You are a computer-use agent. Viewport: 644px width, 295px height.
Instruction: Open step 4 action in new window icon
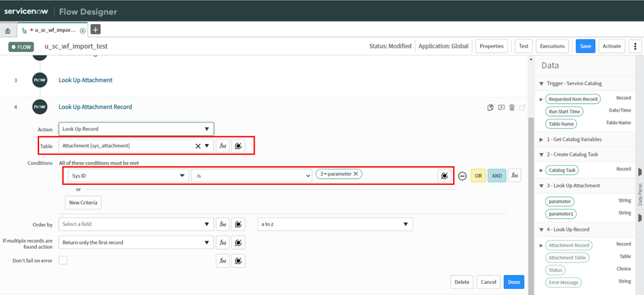tap(522, 107)
